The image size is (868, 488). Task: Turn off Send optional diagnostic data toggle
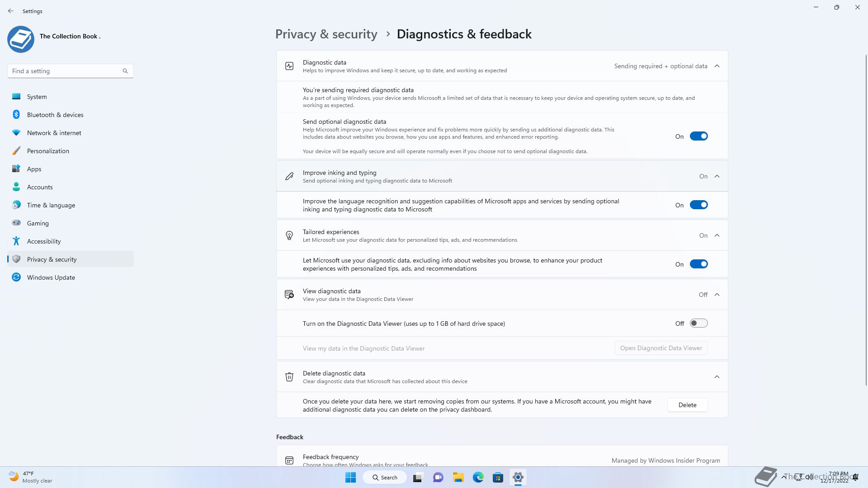[698, 136]
